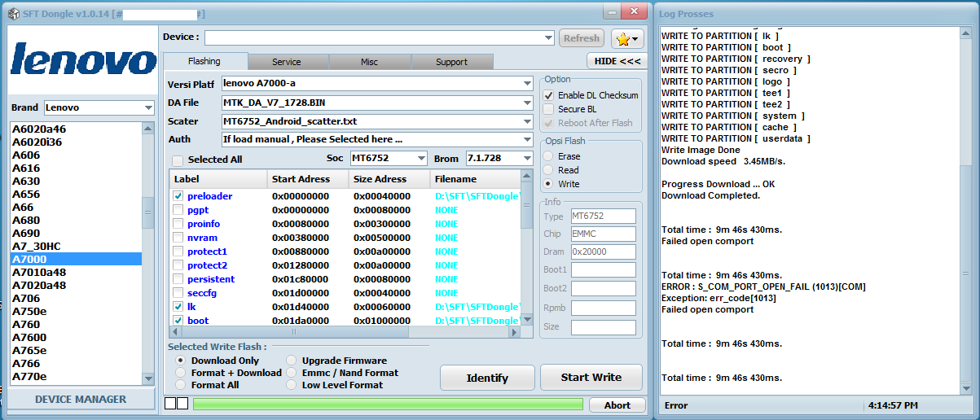Click the Size Adress column header
The height and width of the screenshot is (420, 980).
[x=389, y=179]
